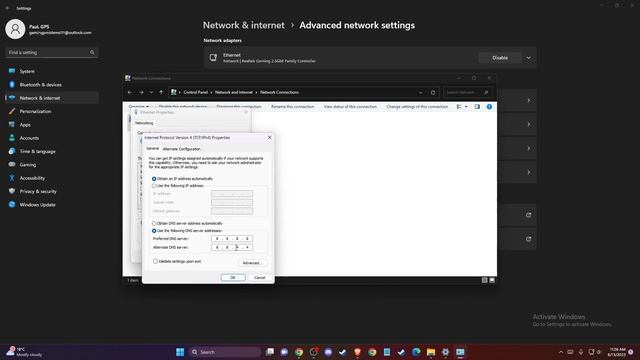Screen dimensions: 640x360
Task: Enable Validate settings upon exit checkbox
Action: [x=156, y=261]
